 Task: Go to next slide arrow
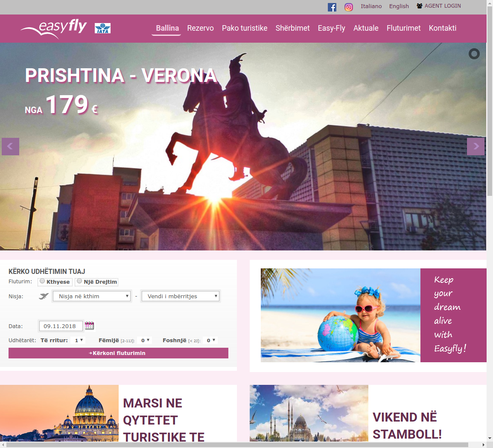[475, 146]
